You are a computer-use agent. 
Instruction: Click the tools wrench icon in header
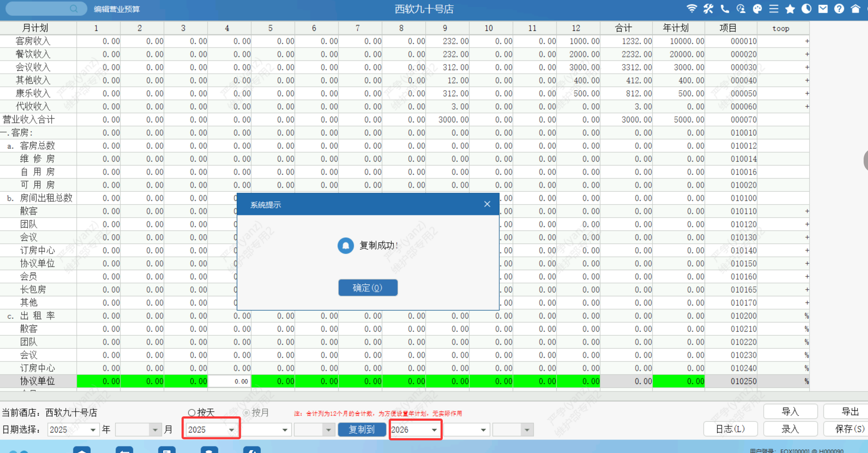pyautogui.click(x=708, y=9)
